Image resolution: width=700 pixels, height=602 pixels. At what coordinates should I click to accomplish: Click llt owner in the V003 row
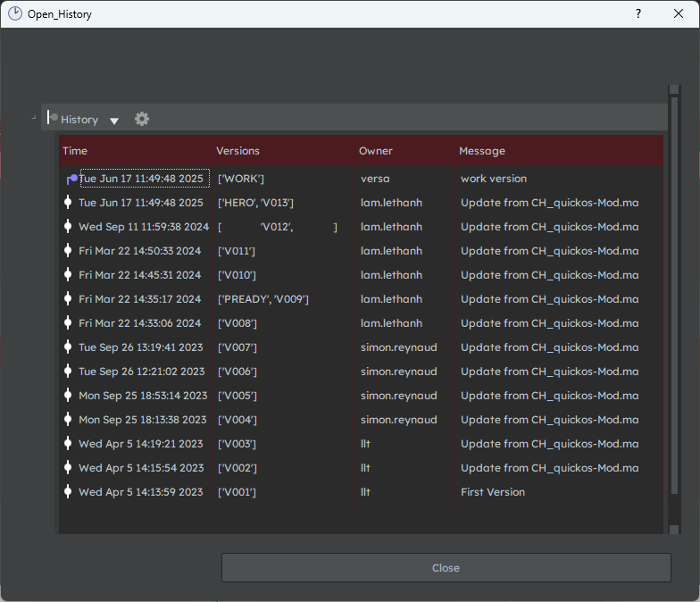click(x=365, y=444)
